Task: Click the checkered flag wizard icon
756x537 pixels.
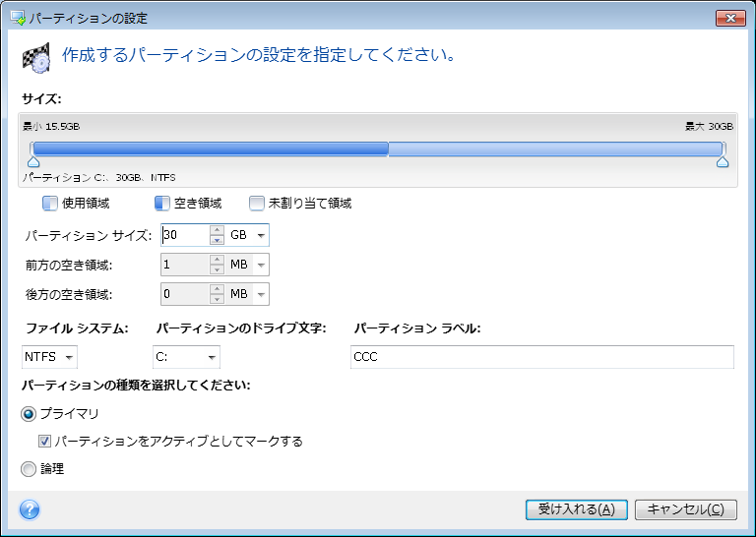Action: pos(36,58)
